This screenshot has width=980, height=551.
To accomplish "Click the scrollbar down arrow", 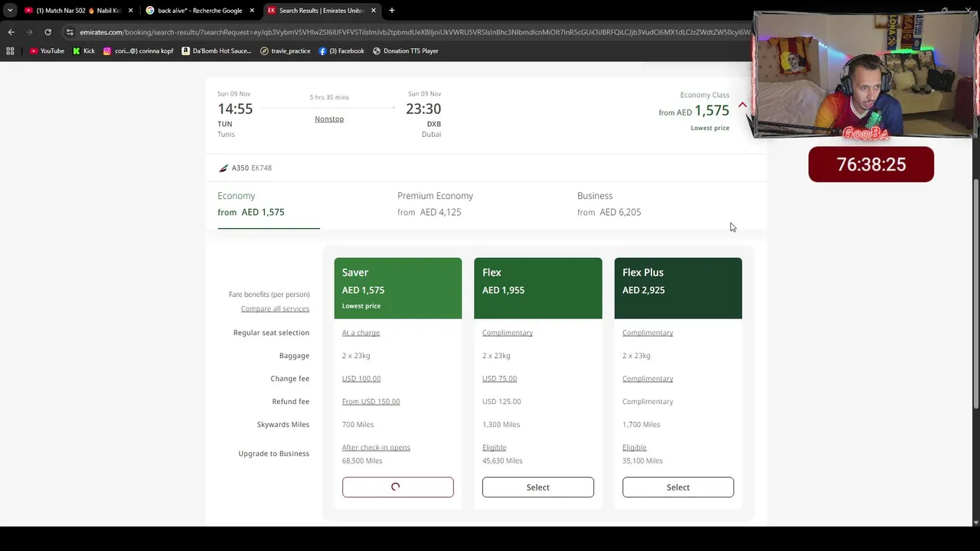I will (x=975, y=522).
